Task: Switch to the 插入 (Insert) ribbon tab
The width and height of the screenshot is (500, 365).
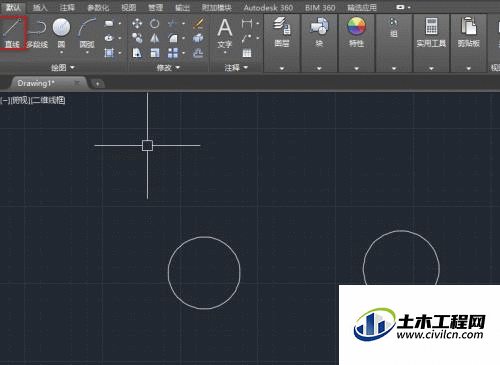Action: (40, 7)
